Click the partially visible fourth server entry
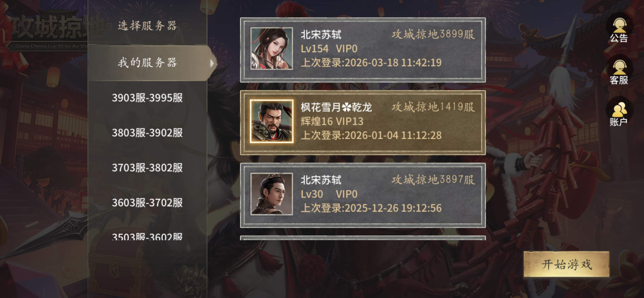This screenshot has height=298, width=644. pos(363,238)
